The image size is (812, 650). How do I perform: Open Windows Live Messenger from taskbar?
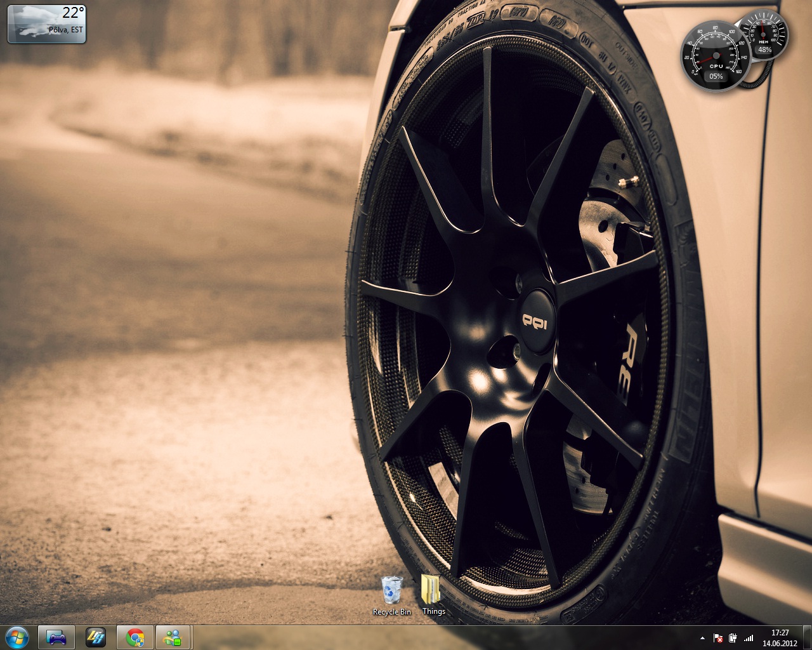[x=173, y=637]
